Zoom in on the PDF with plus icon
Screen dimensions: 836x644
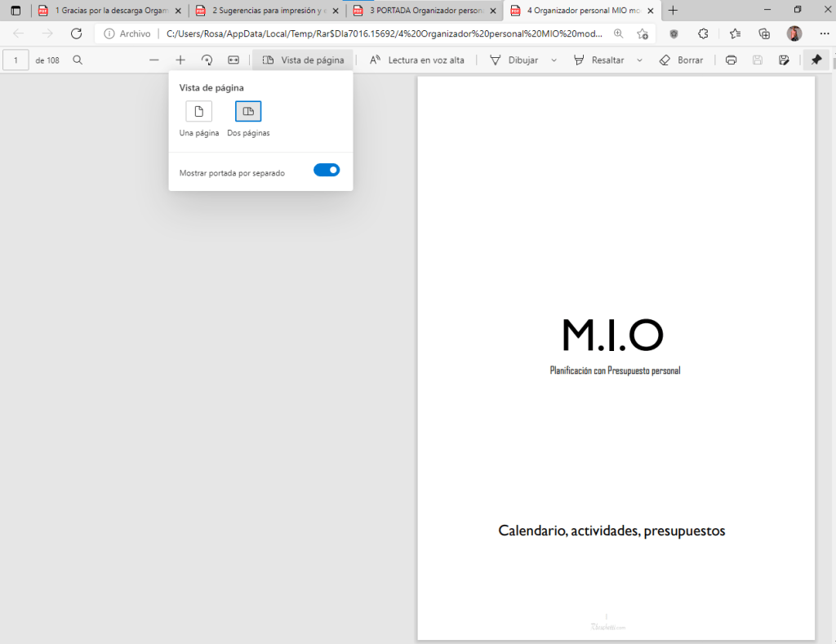(180, 60)
